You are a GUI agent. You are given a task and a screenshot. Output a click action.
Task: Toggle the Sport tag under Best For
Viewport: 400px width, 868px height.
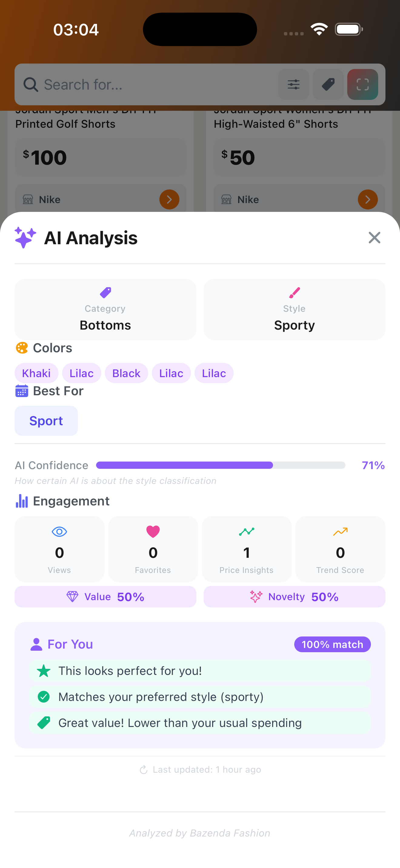click(x=46, y=420)
